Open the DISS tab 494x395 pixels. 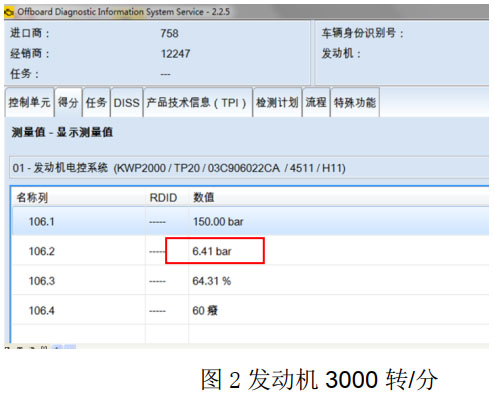point(127,102)
